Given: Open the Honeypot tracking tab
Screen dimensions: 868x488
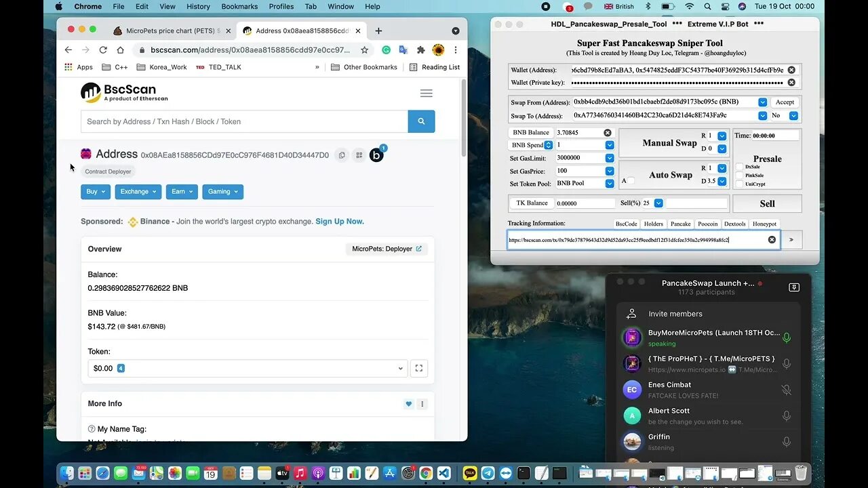Looking at the screenshot, I should pyautogui.click(x=764, y=224).
